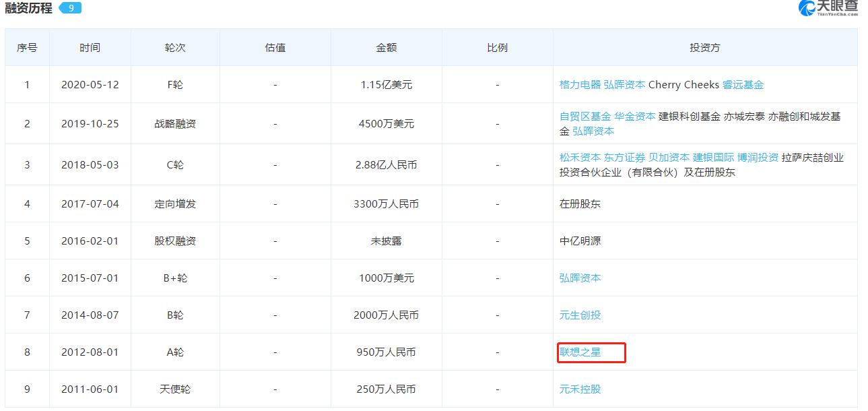
Task: Select the 亦城宏泰 investor text
Action: coord(744,117)
